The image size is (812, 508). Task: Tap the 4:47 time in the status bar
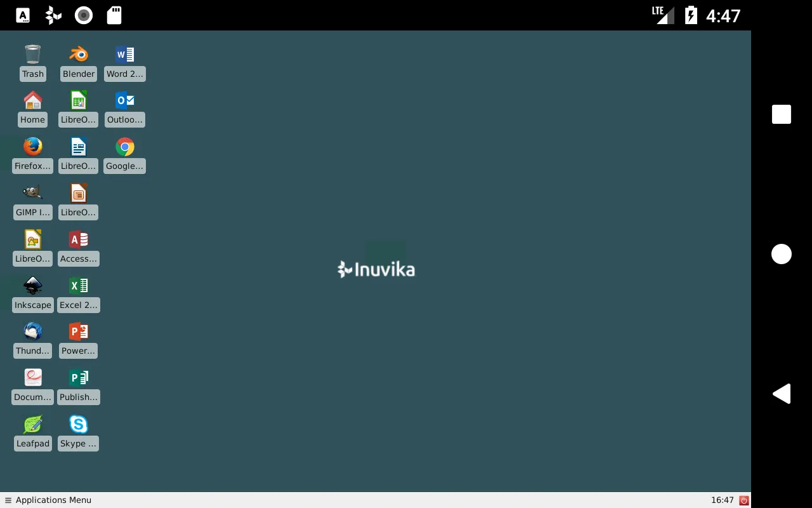click(723, 15)
